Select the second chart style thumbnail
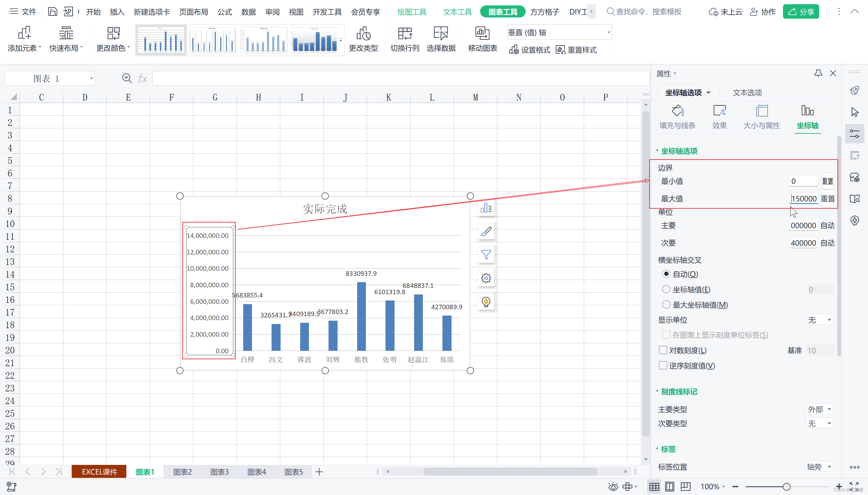Screen dimensions: 868x495 pyautogui.click(x=212, y=40)
